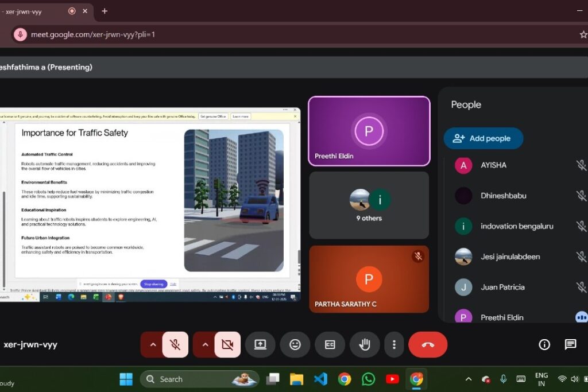Click the Windows taskbar Search box
The height and width of the screenshot is (392, 588).
pyautogui.click(x=199, y=379)
